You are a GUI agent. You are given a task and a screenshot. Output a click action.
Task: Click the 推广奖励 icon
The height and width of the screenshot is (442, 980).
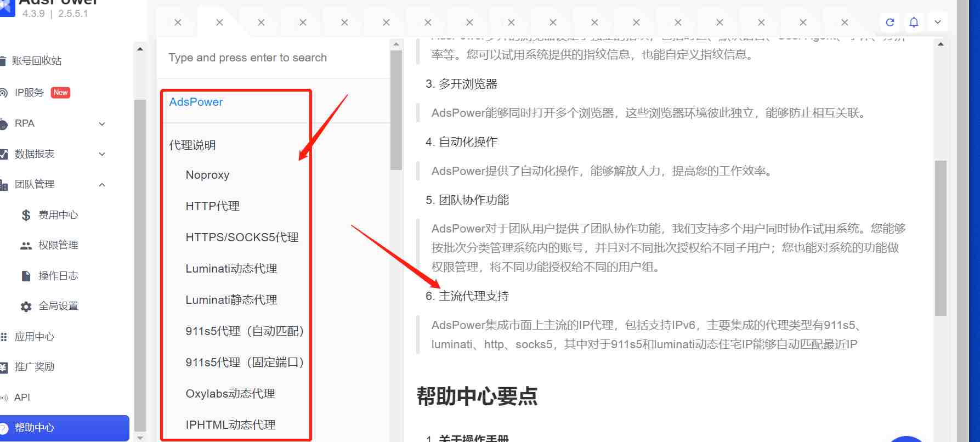coord(3,367)
